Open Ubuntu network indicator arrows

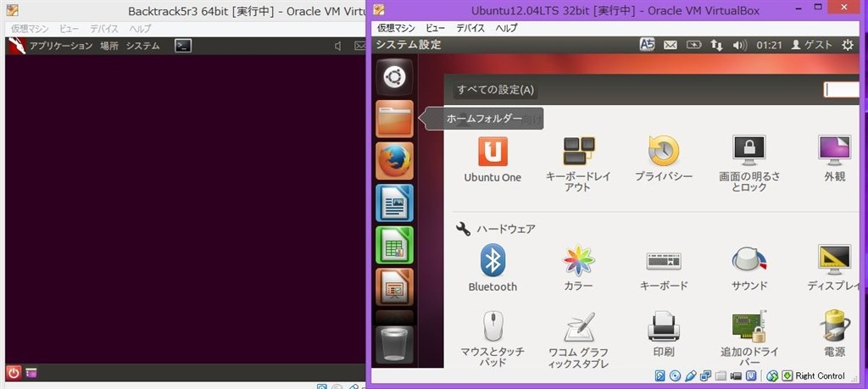716,46
